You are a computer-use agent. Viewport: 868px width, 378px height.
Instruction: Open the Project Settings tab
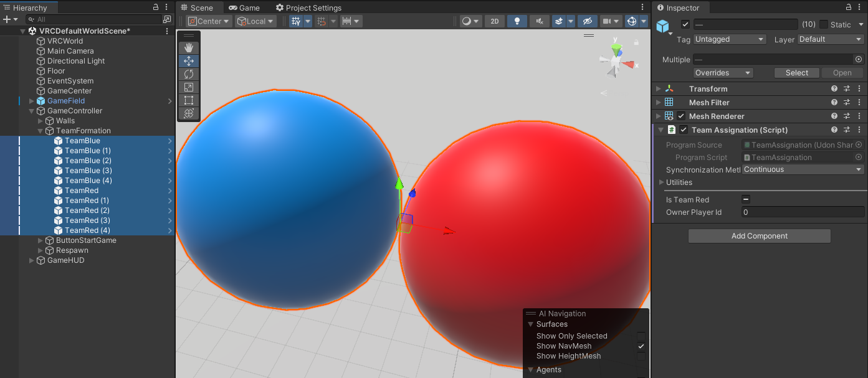[309, 8]
